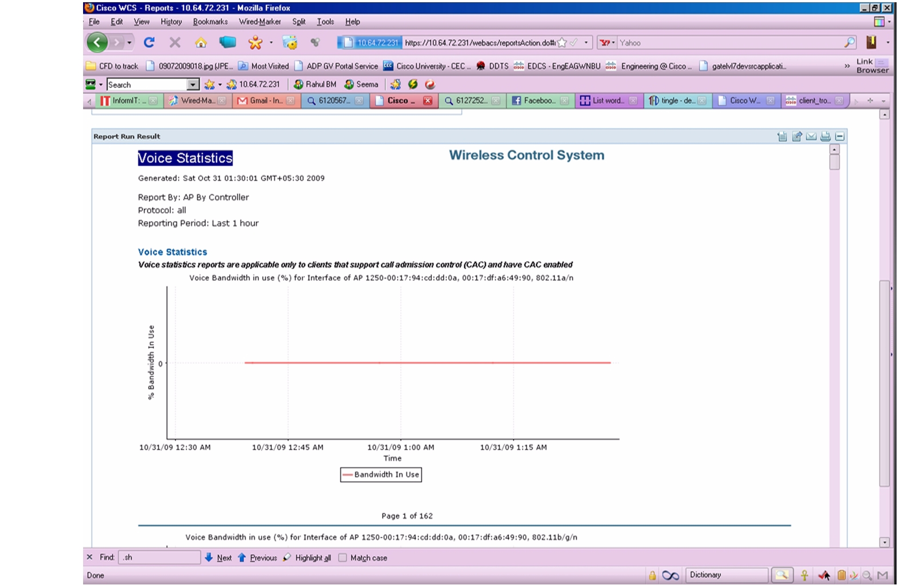
Task: Click Highlight all in the find bar
Action: click(x=307, y=557)
